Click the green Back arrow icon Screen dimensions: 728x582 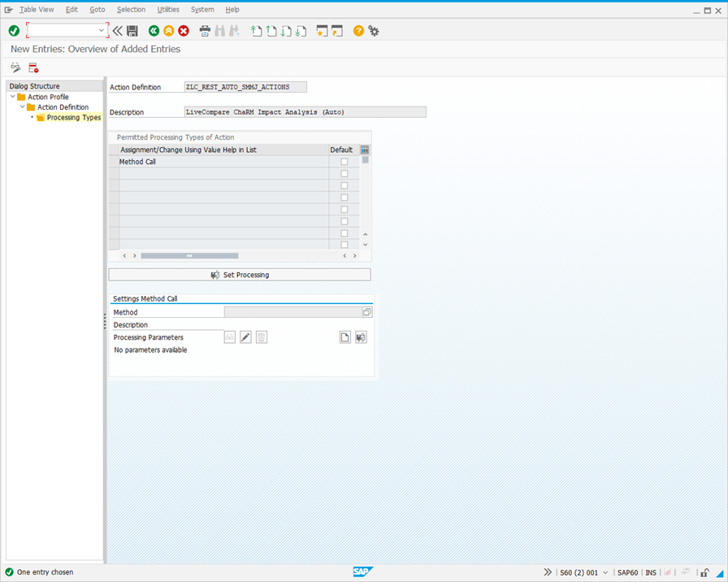click(154, 30)
